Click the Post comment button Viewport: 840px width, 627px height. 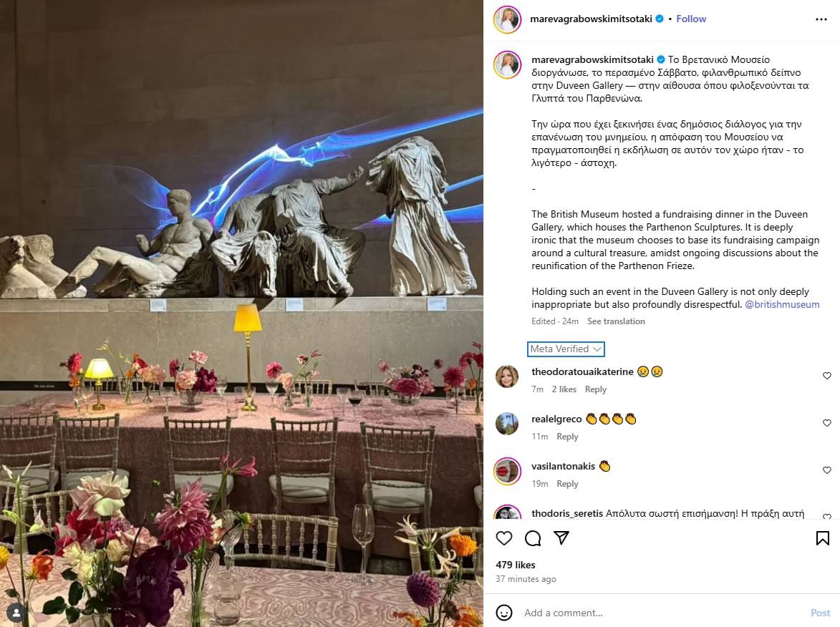[820, 613]
